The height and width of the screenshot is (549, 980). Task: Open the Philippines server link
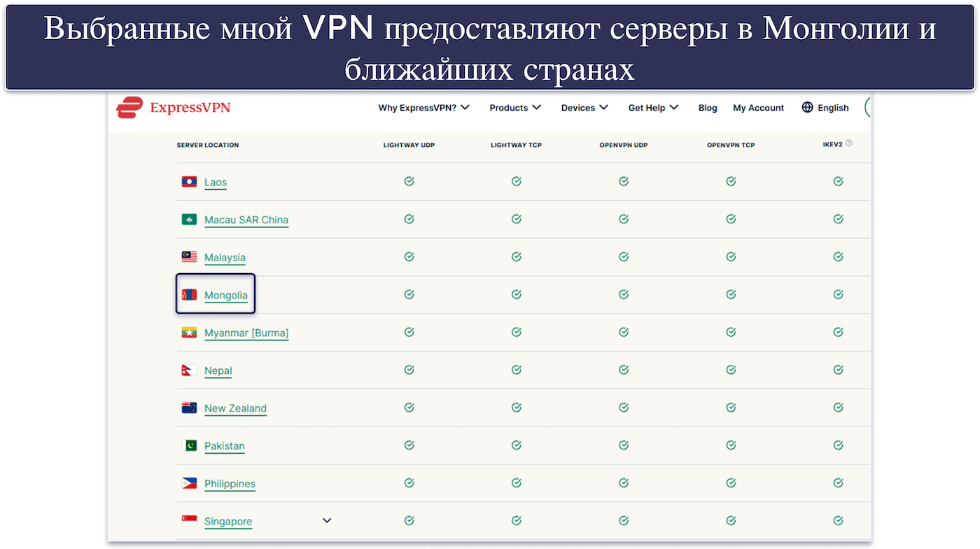coord(230,484)
